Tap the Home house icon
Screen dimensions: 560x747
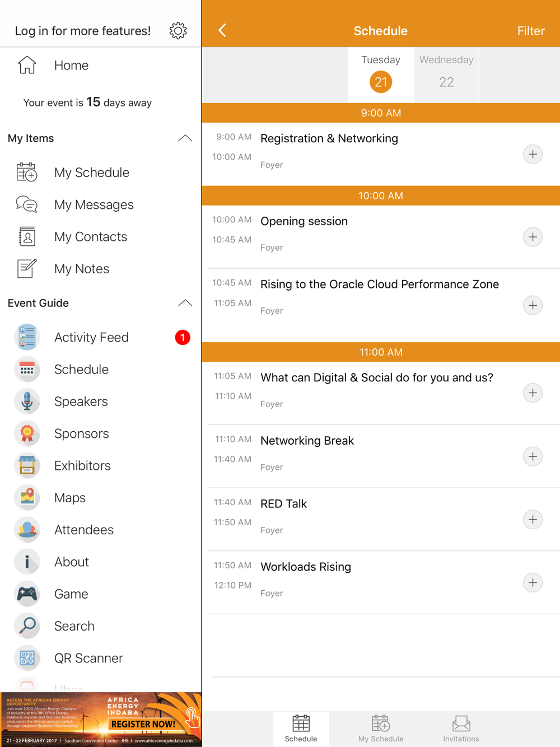pos(27,65)
